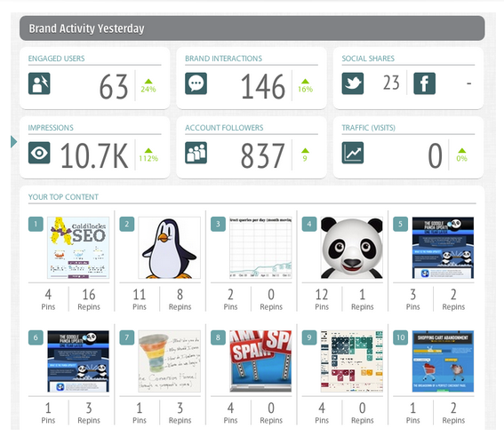Viewport: 504px width, 444px height.
Task: Click the Engaged Users person icon
Action: (39, 83)
